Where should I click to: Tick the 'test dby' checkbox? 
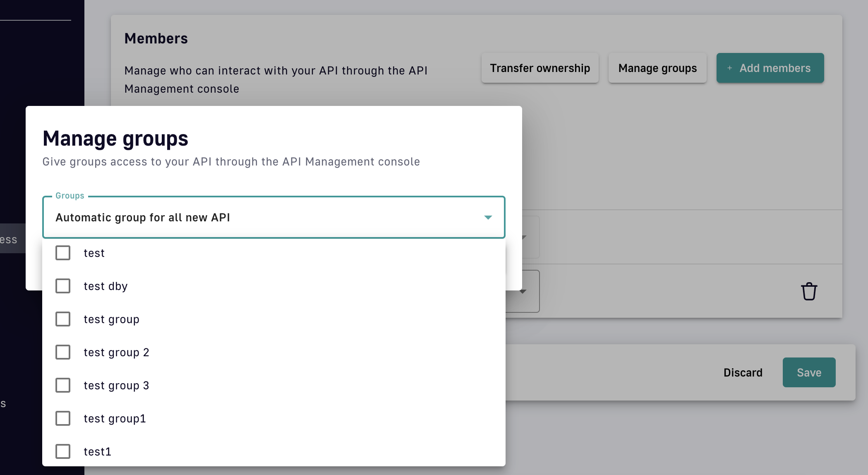pyautogui.click(x=63, y=286)
